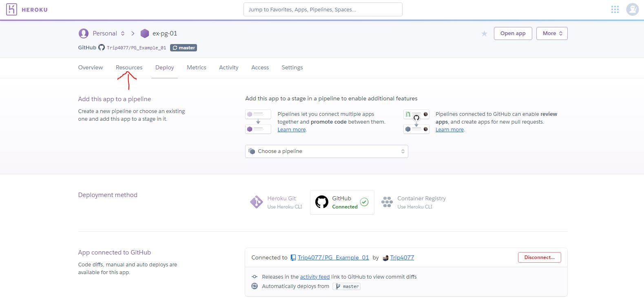Select Container Registry label text

[422, 199]
